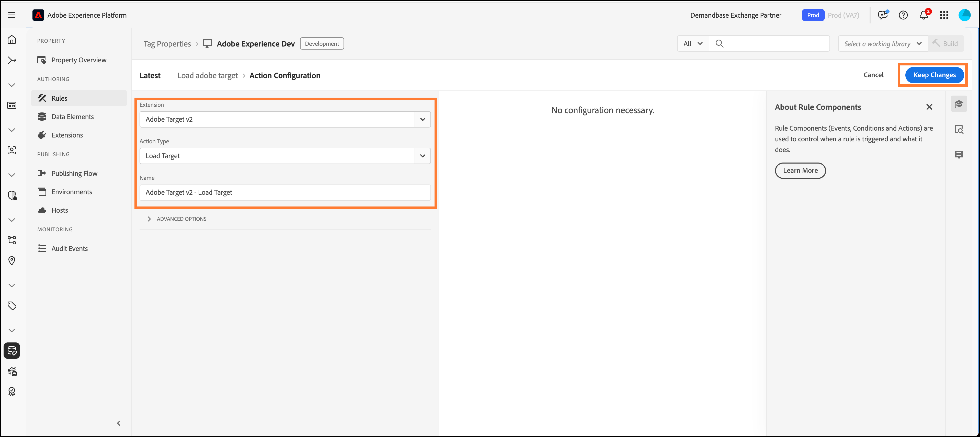
Task: Open the comments icon on right rail
Action: [x=959, y=155]
